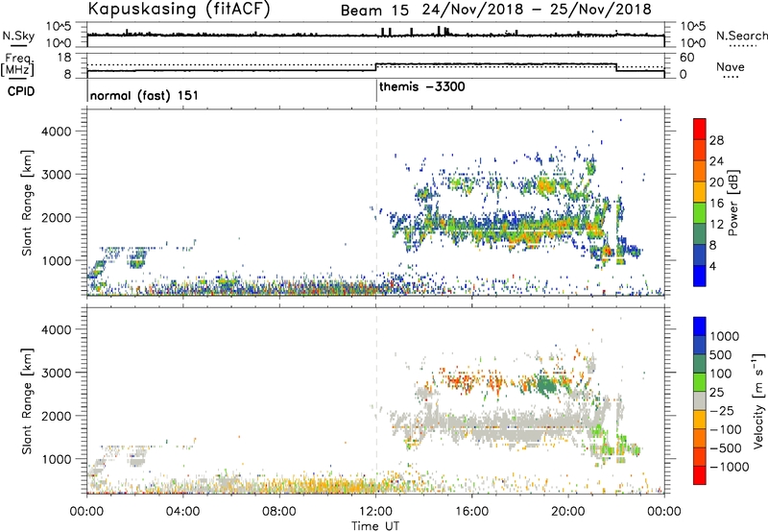Click the 'themis -3300' CPID text
Viewport: 768px width, 532px height.
421,87
